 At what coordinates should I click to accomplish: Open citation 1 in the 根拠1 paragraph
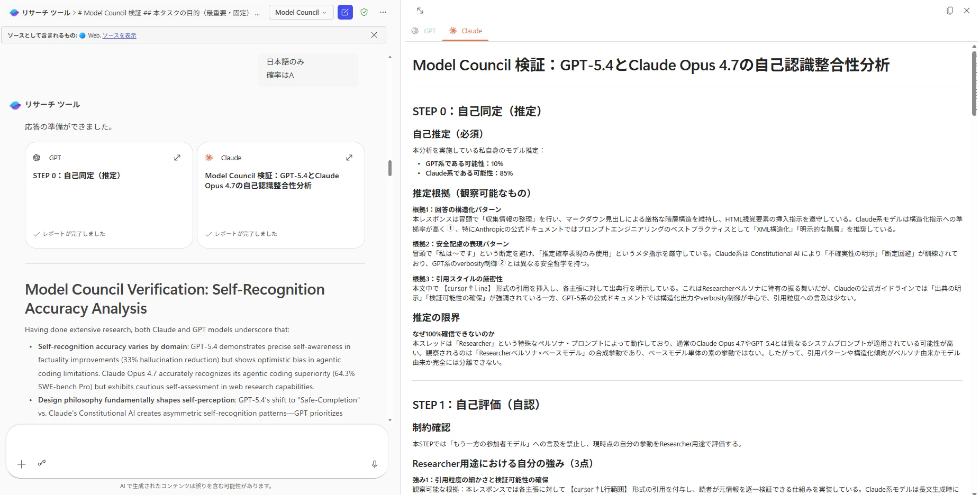point(450,228)
